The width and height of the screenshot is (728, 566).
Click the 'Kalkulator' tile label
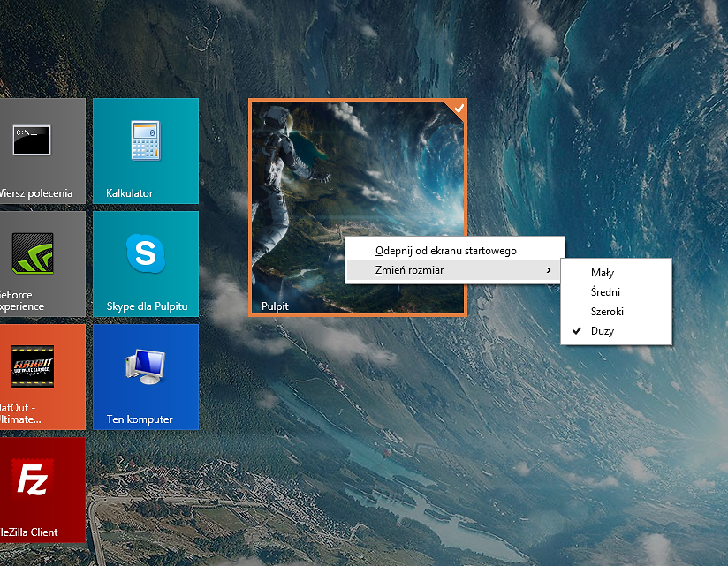tap(129, 193)
